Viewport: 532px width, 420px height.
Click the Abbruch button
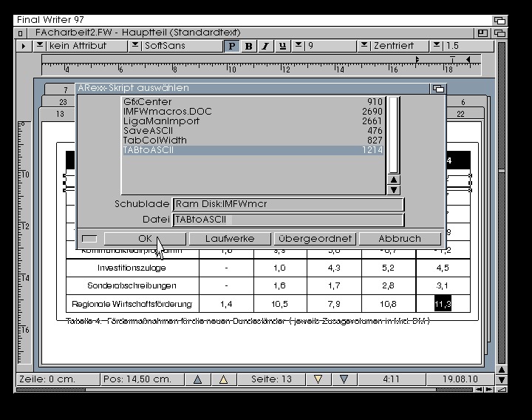400,239
